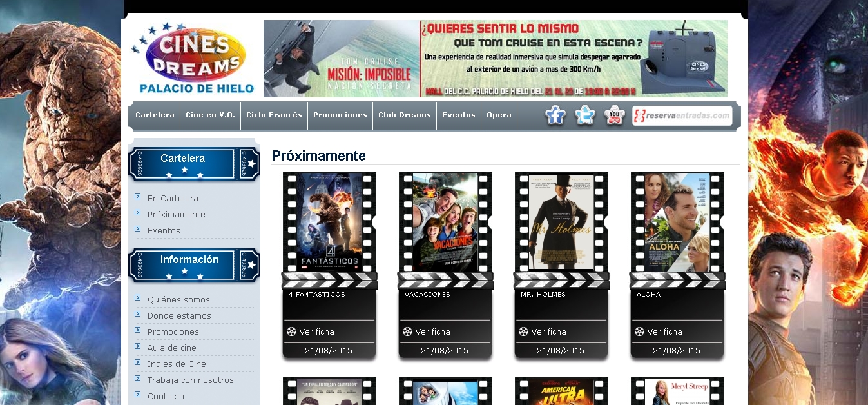Click the bullet arrow beside Quiénes somos

[x=138, y=298]
